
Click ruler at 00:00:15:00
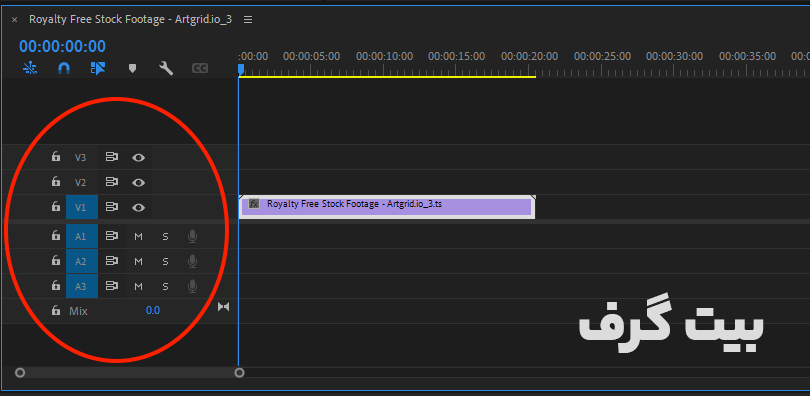(x=457, y=56)
